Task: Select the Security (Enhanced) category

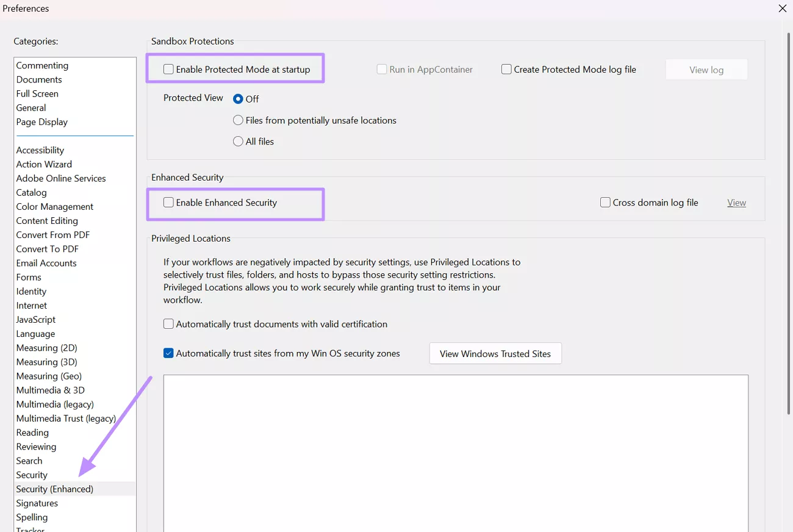Action: click(54, 488)
